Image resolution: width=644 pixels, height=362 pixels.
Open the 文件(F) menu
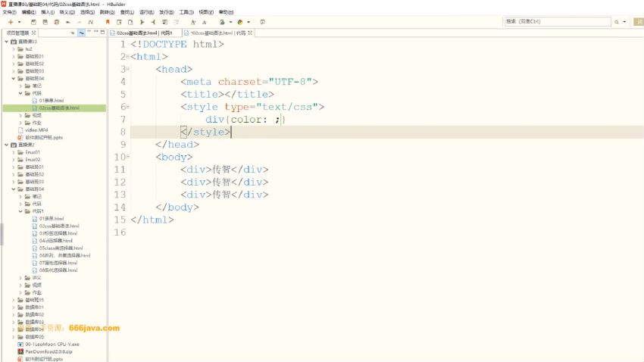coord(9,12)
